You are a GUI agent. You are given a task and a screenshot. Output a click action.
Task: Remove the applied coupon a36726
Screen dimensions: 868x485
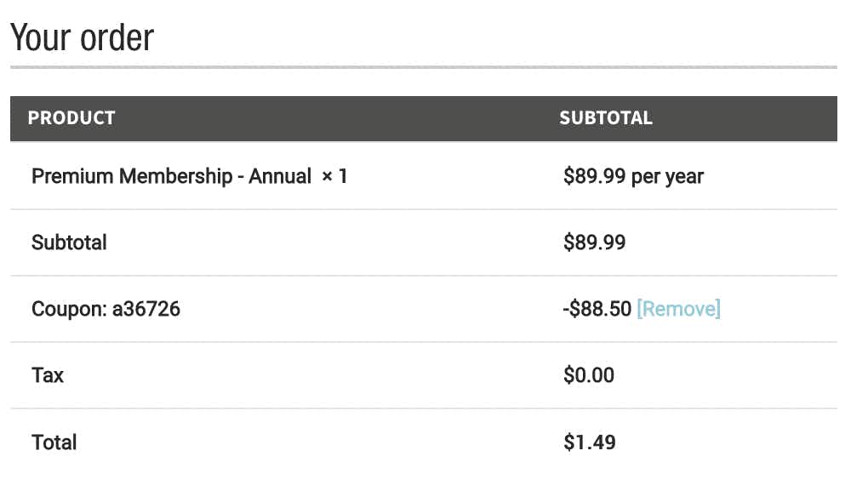678,309
